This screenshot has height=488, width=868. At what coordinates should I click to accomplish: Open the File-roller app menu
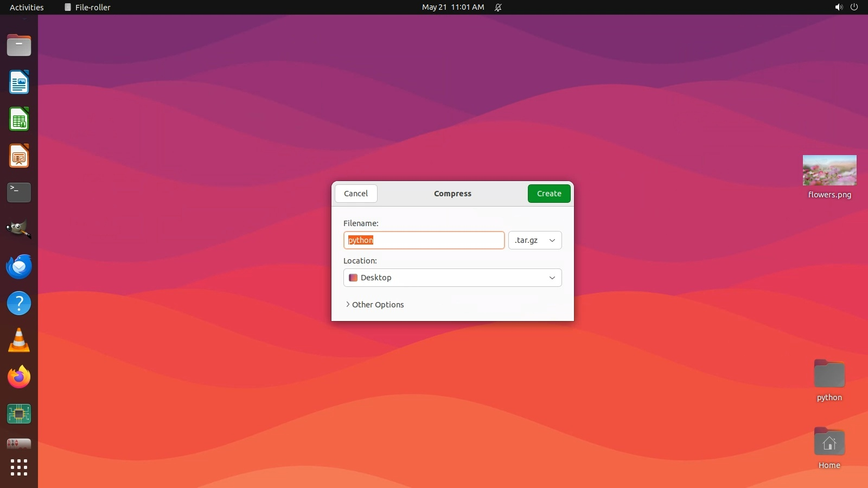click(87, 7)
